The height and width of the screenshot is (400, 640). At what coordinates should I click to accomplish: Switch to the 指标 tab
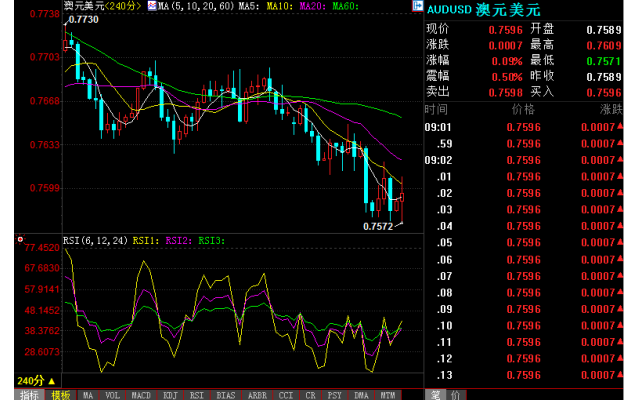click(29, 395)
